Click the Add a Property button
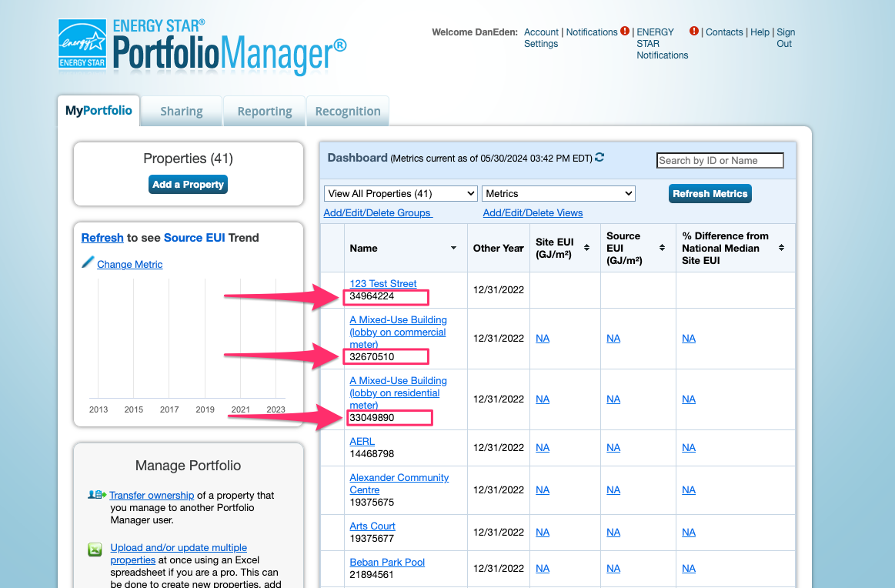Screen dimensions: 895x588 pos(189,185)
